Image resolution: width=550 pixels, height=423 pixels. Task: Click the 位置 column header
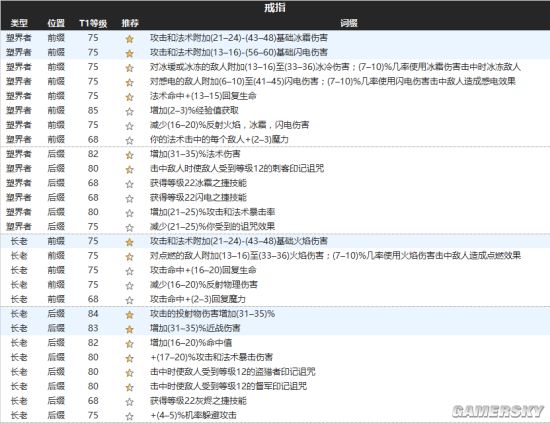tap(56, 23)
